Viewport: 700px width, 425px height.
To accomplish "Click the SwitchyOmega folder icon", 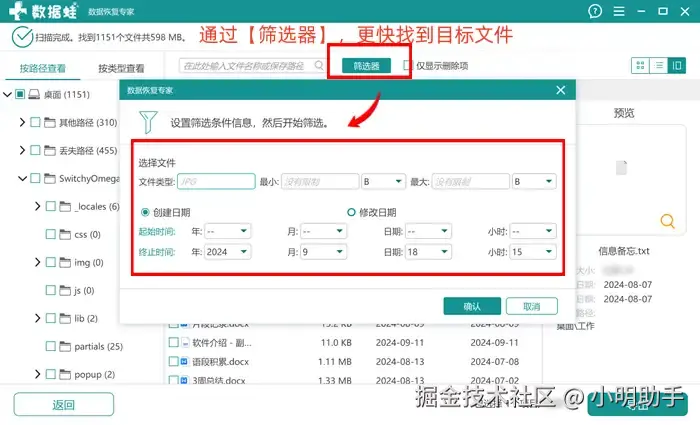I will click(50, 179).
